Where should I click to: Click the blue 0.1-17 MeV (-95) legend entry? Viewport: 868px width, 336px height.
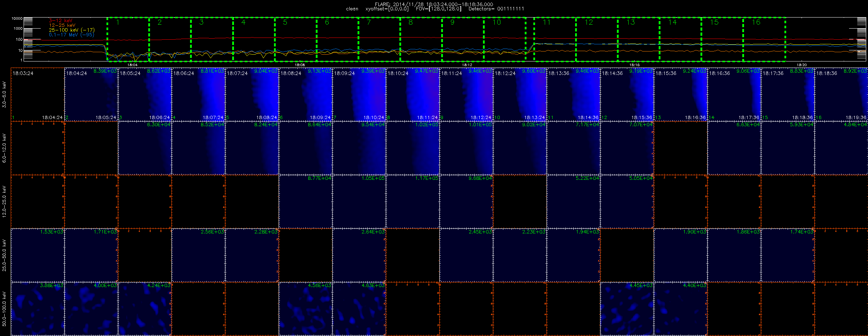[x=71, y=35]
